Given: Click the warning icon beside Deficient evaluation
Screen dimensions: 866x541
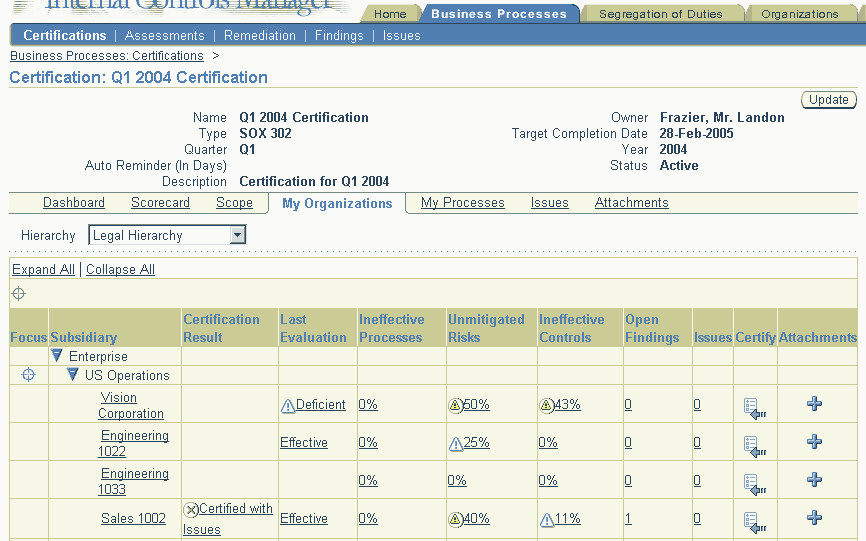Looking at the screenshot, I should click(288, 406).
